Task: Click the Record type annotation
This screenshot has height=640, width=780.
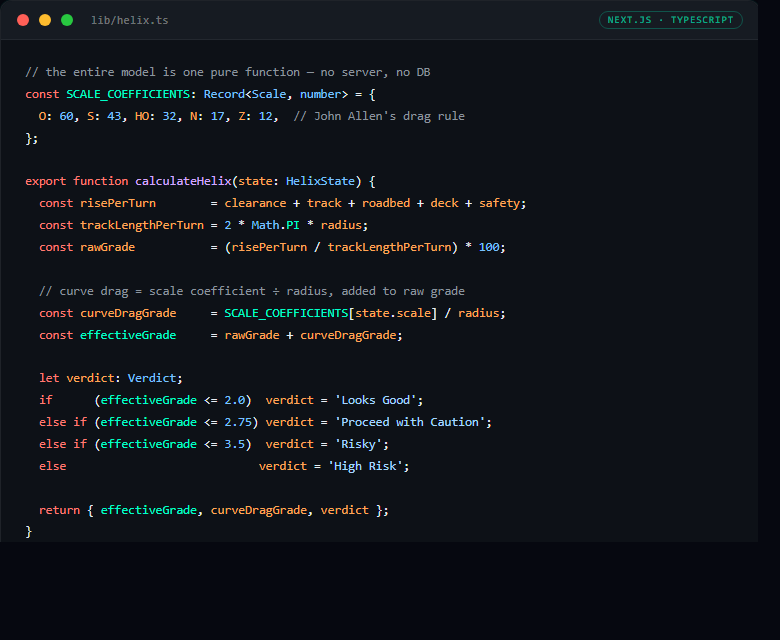Action: pyautogui.click(x=224, y=94)
